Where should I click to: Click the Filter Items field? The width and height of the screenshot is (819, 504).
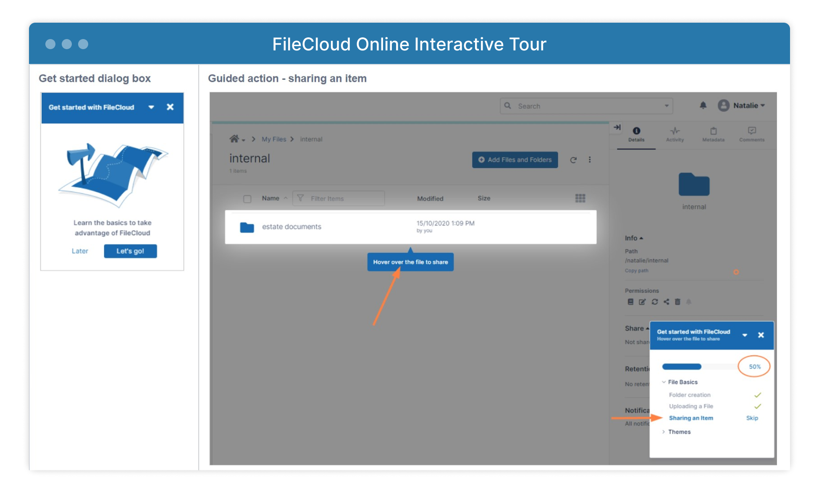pyautogui.click(x=339, y=198)
